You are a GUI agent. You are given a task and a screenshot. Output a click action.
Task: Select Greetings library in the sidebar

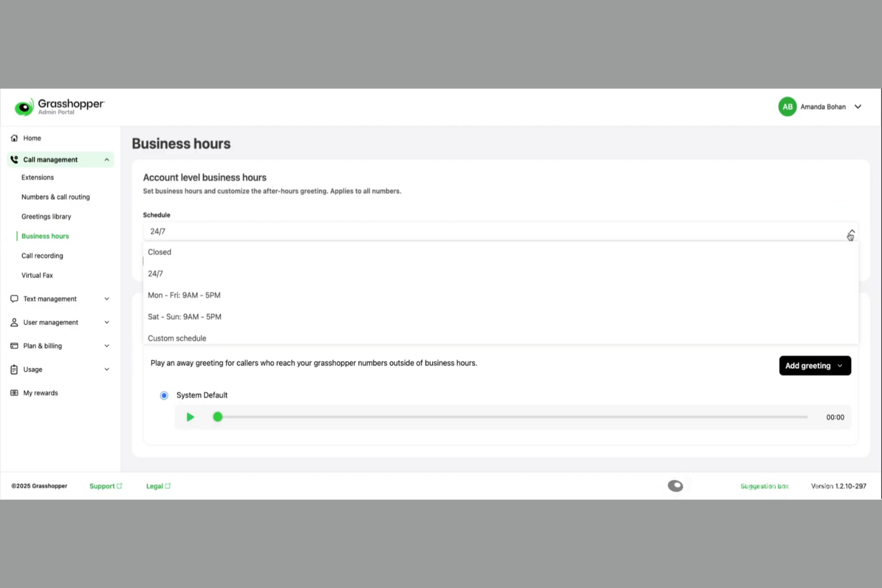click(x=46, y=216)
